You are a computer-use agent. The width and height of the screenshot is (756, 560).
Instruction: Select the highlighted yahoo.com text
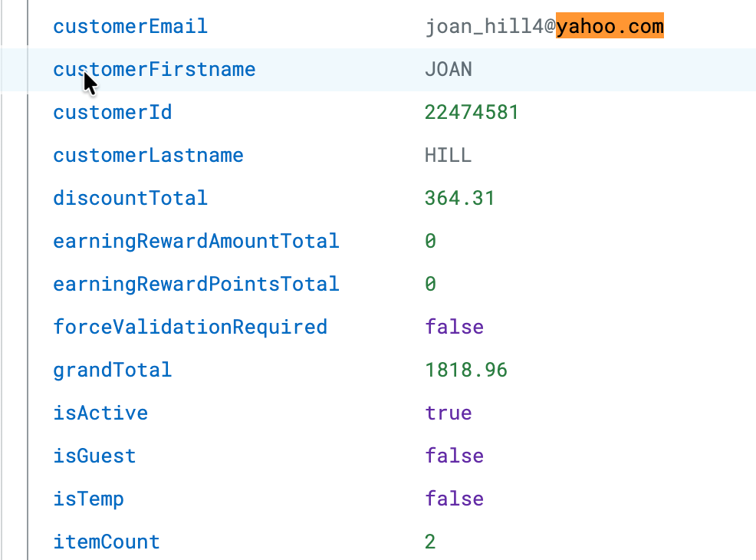(x=609, y=27)
